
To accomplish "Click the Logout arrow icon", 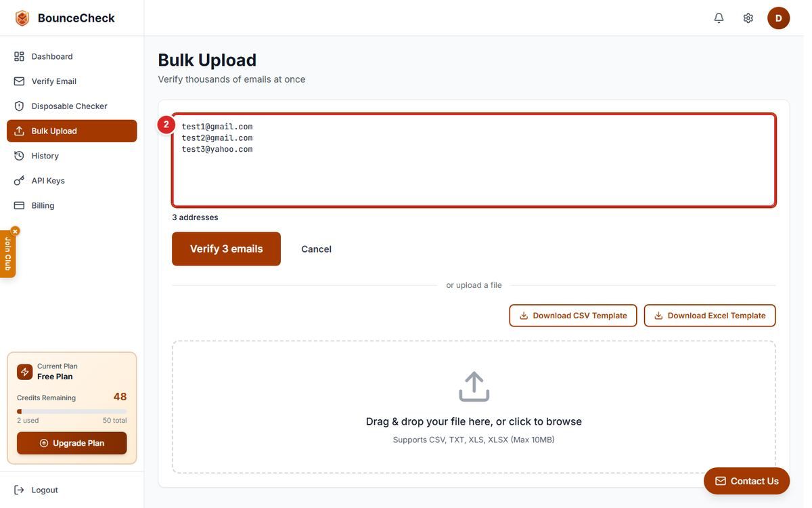I will (19, 490).
